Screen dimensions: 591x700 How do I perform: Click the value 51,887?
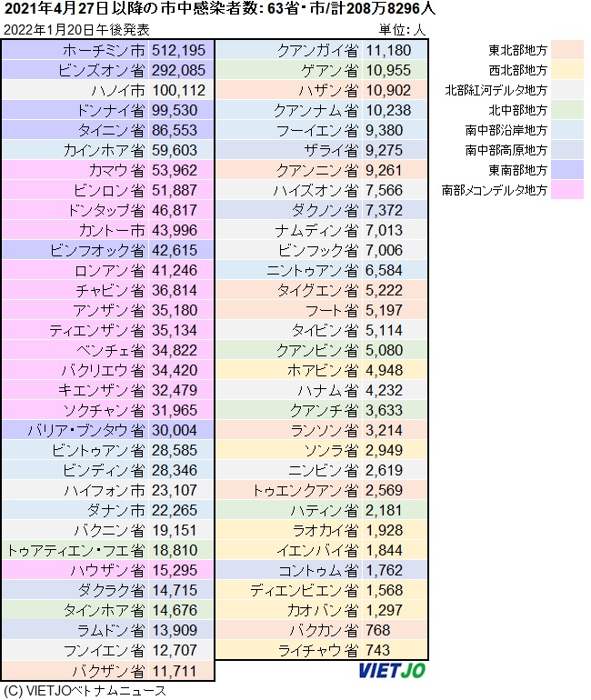174,190
